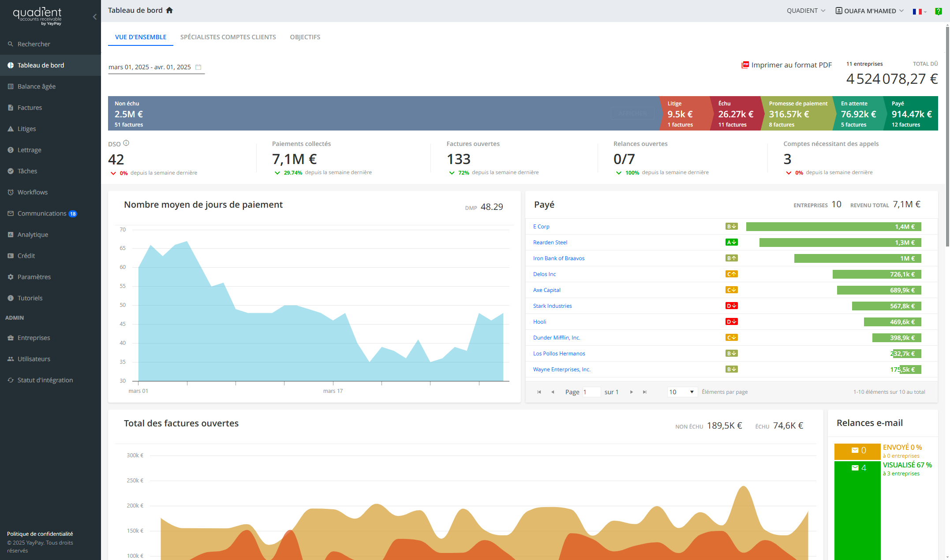Click the green help question-mark icon
This screenshot has width=950, height=560.
[938, 11]
